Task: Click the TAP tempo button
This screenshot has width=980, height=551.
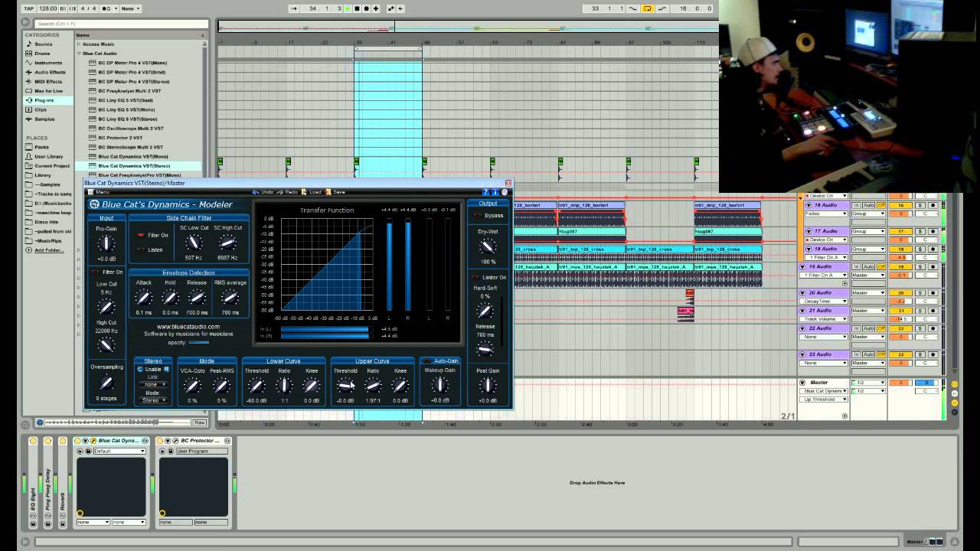Action: (28, 8)
